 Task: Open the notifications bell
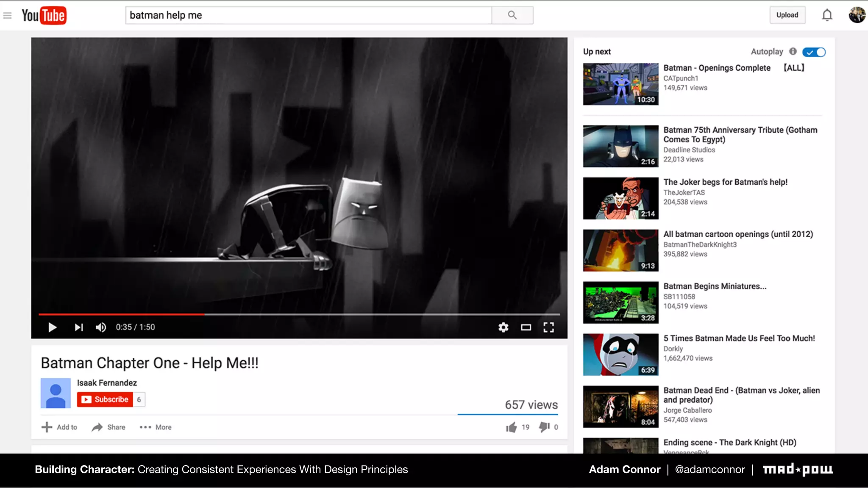tap(827, 15)
